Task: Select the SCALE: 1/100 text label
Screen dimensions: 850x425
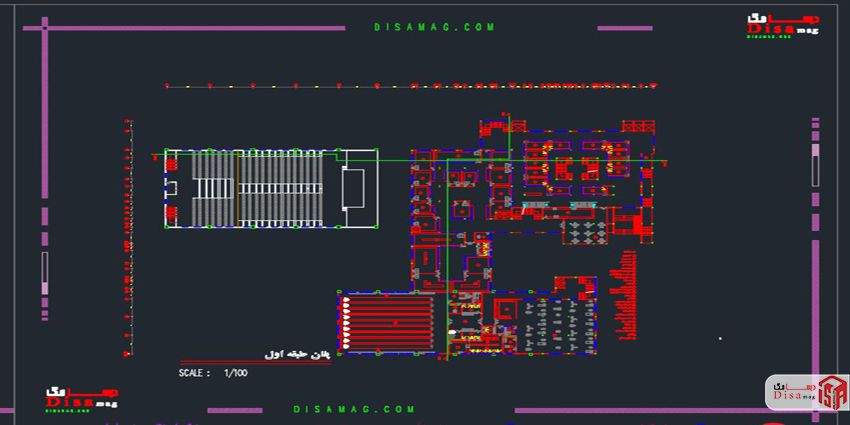Action: (x=213, y=372)
